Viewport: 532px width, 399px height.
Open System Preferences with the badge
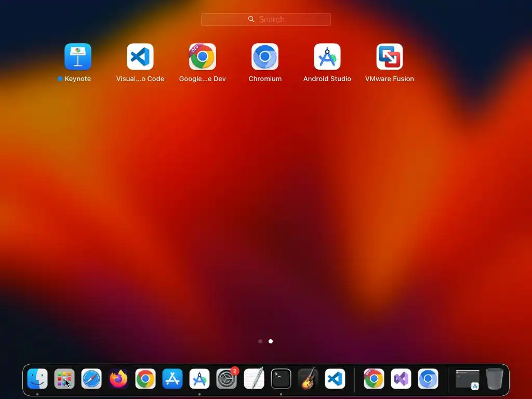click(227, 379)
